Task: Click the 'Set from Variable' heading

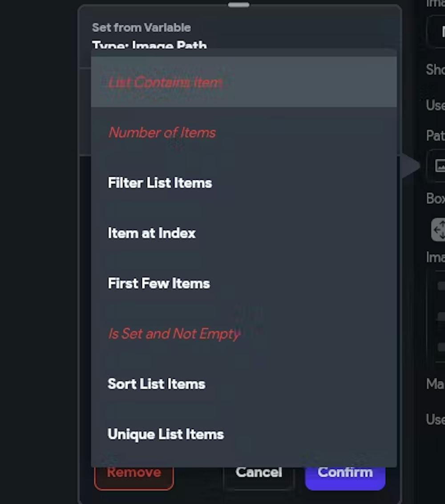Action: pos(141,28)
